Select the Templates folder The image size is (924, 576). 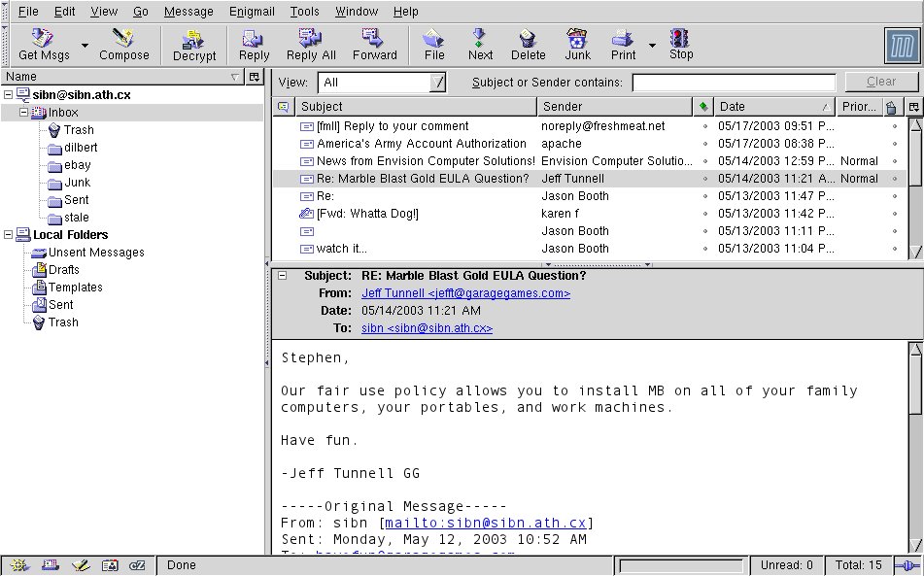67,288
